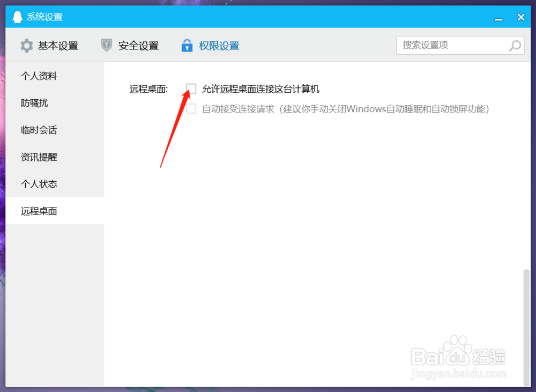This screenshot has height=392, width=536.
Task: Toggle the 自动接受连接请求 checkbox
Action: (x=191, y=108)
